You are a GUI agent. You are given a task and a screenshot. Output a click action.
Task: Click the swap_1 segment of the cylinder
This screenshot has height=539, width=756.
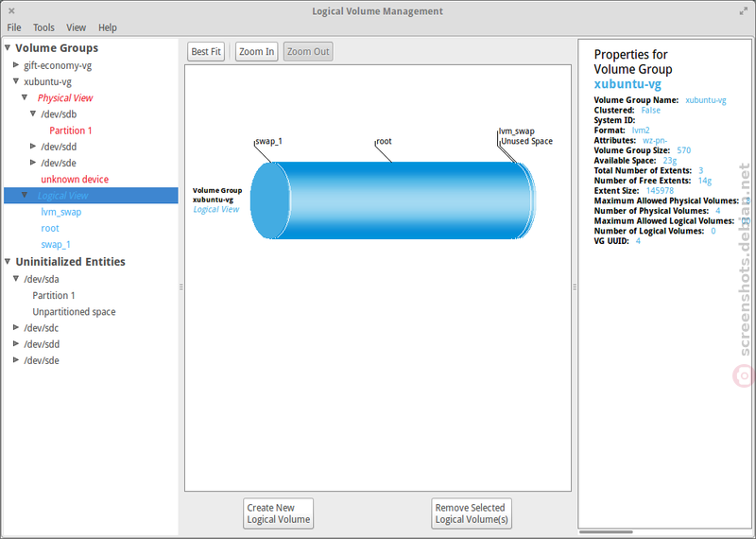tap(270, 200)
